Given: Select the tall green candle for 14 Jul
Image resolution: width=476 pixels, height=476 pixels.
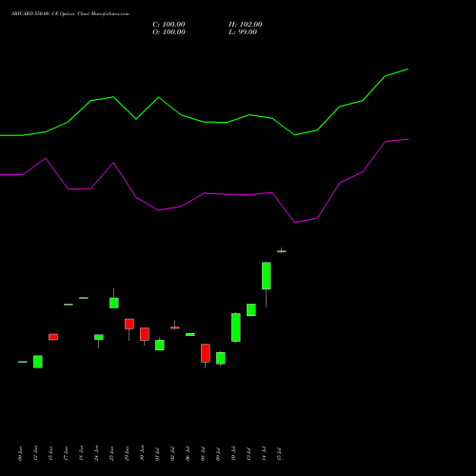Looking at the screenshot, I should (267, 276).
